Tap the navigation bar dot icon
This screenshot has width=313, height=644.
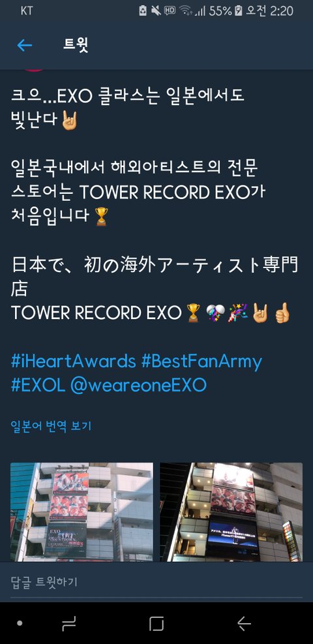(20, 624)
